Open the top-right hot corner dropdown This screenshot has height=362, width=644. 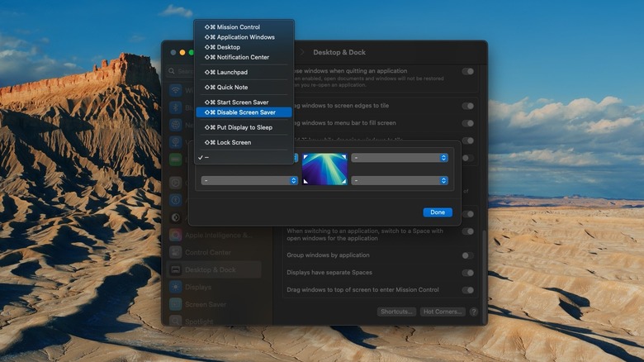pyautogui.click(x=400, y=157)
